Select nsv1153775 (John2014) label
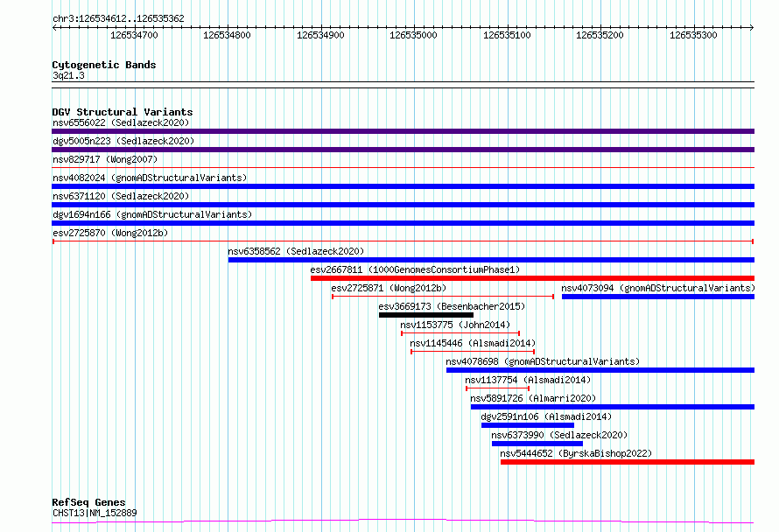779x532 pixels. point(455,325)
